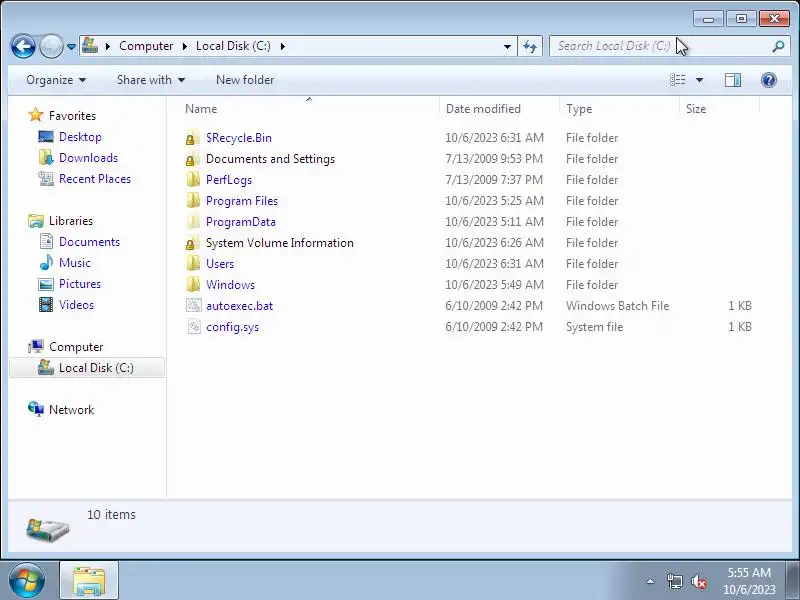Sort by Date modified column
This screenshot has height=600, width=800.
click(499, 109)
